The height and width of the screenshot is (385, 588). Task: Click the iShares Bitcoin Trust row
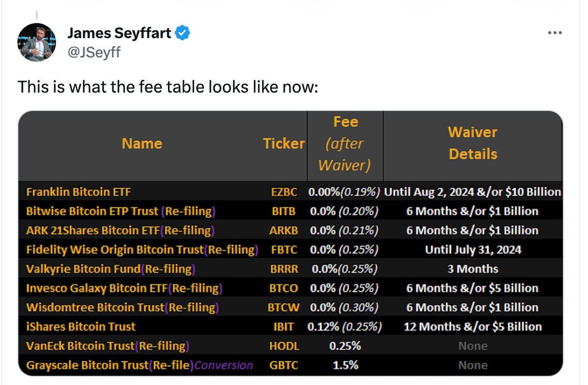81,327
